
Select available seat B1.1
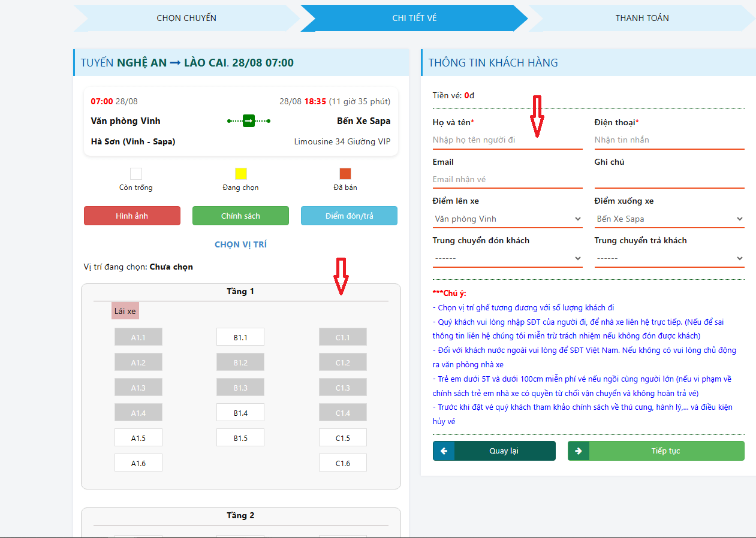click(x=240, y=337)
